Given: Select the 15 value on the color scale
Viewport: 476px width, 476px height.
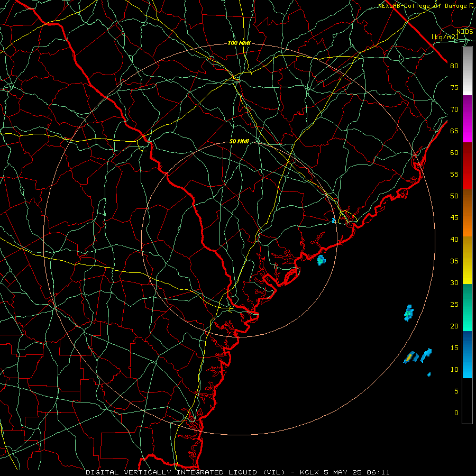Looking at the screenshot, I should pos(454,348).
